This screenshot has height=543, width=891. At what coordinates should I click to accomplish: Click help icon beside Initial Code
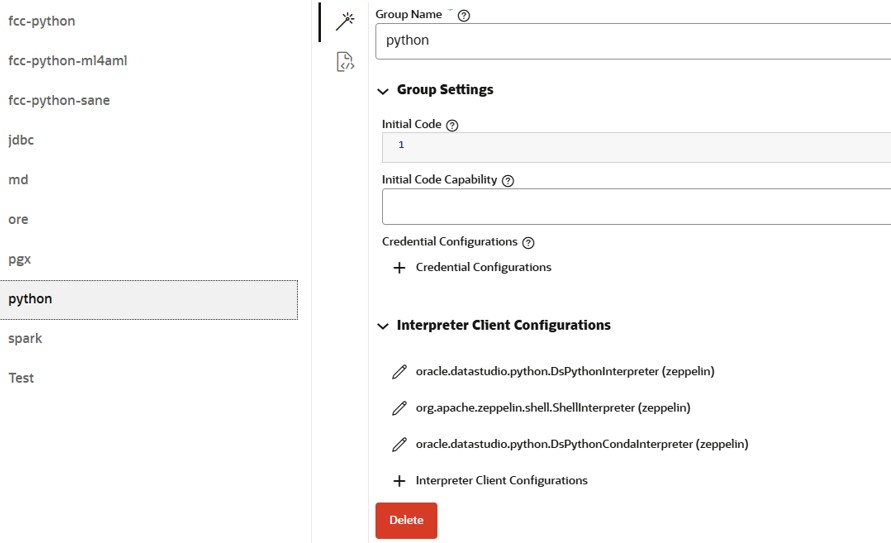tap(452, 125)
